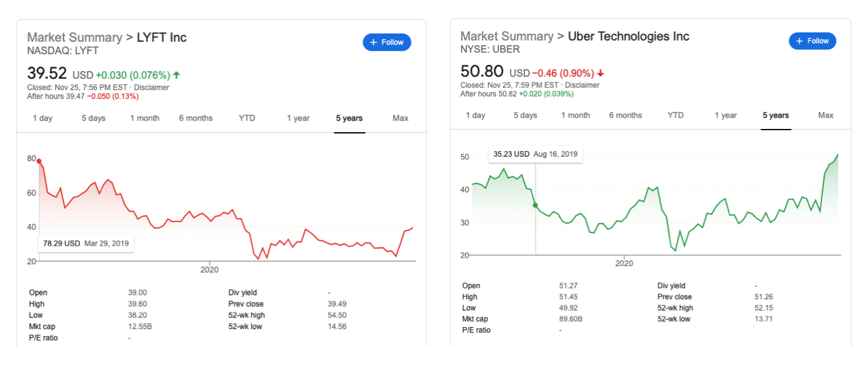Follow LYFT Inc stock
The height and width of the screenshot is (369, 868).
[x=387, y=43]
